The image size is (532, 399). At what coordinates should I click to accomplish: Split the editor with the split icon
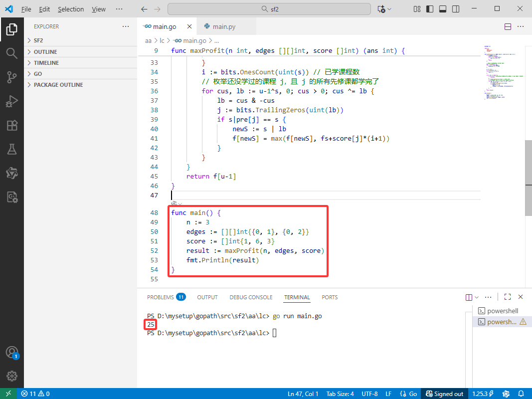(508, 26)
